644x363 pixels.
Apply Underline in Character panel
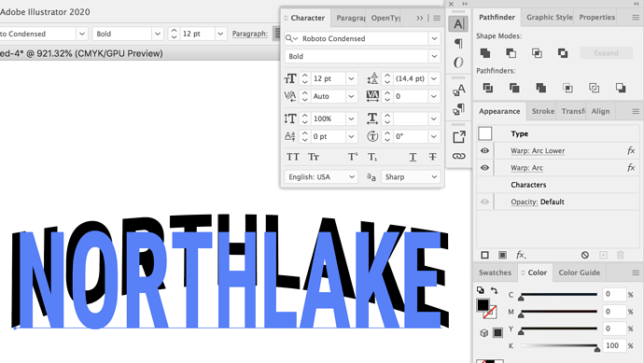point(413,157)
